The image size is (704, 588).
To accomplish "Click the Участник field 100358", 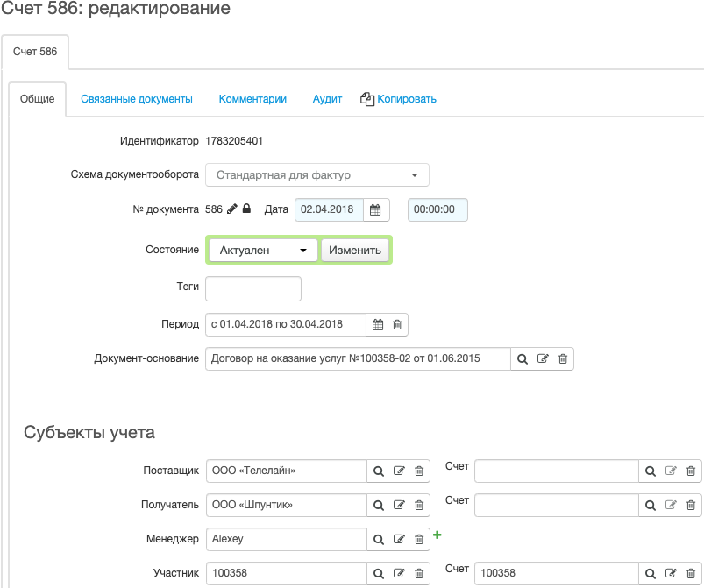I will 287,573.
